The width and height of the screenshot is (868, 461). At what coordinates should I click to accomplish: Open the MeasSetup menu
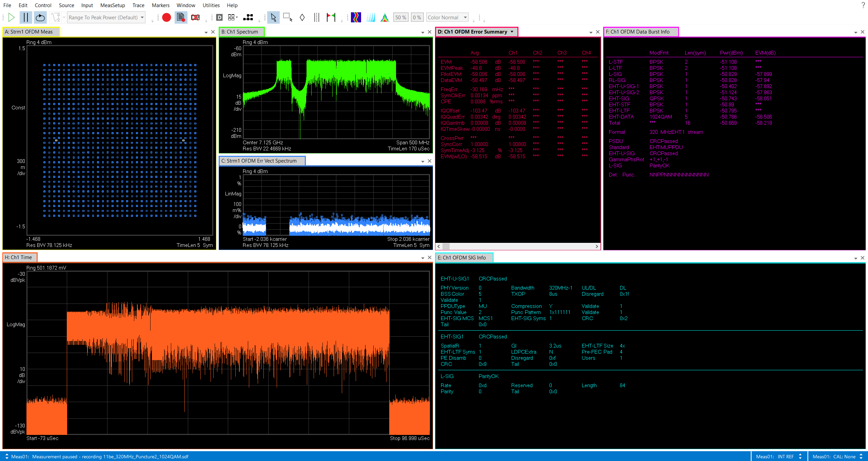click(x=112, y=5)
